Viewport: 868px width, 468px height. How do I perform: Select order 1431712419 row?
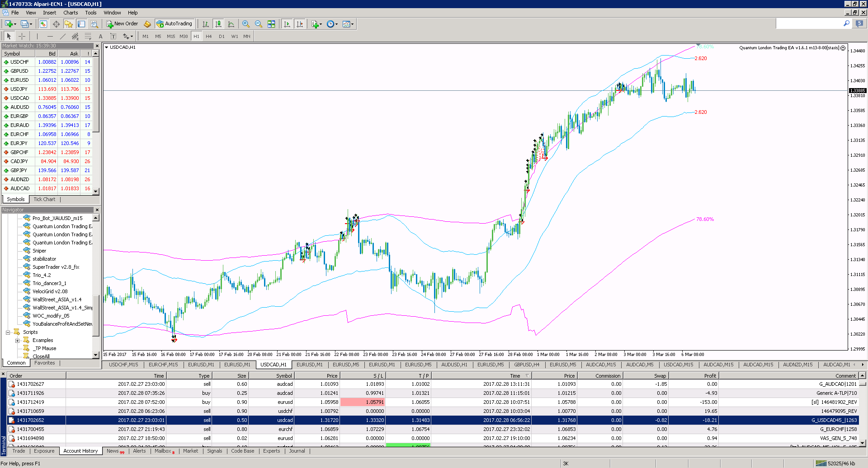[433, 402]
